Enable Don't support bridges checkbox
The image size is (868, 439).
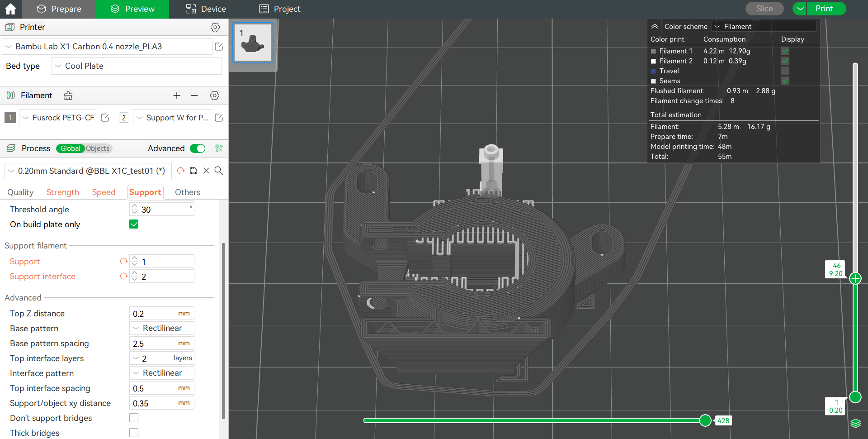click(x=134, y=418)
